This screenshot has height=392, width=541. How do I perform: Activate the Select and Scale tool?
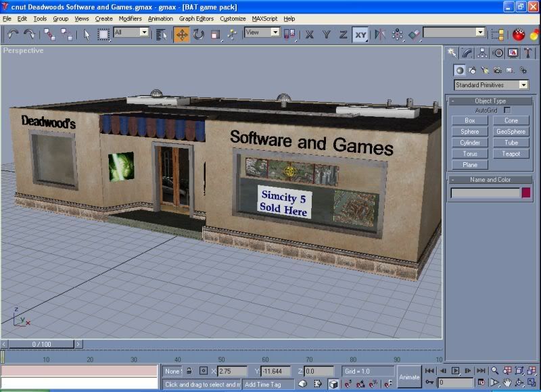point(215,34)
